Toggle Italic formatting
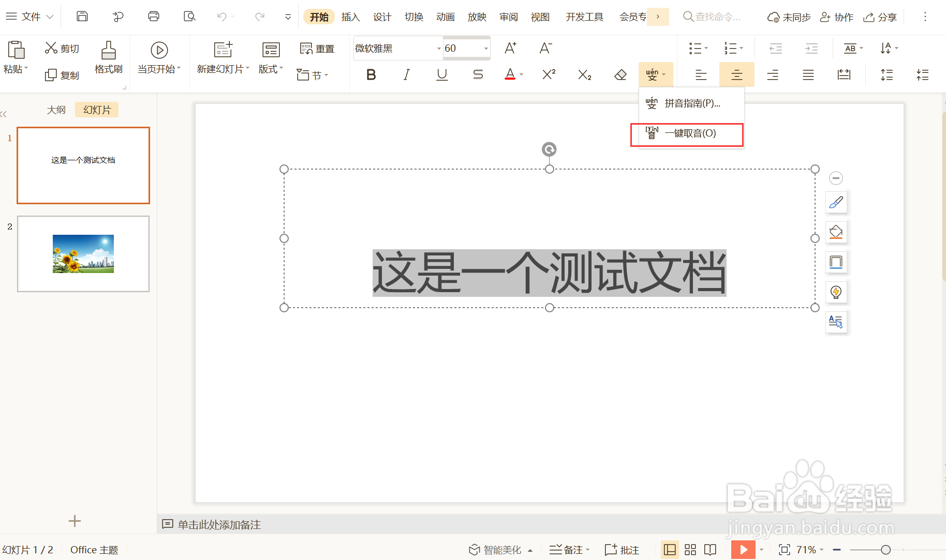Image resolution: width=946 pixels, height=560 pixels. pos(406,75)
